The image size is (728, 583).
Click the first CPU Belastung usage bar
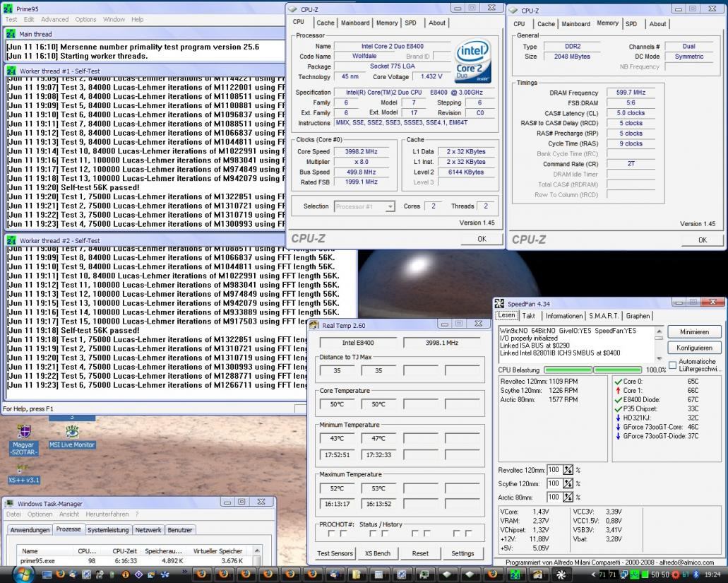pyautogui.click(x=568, y=370)
